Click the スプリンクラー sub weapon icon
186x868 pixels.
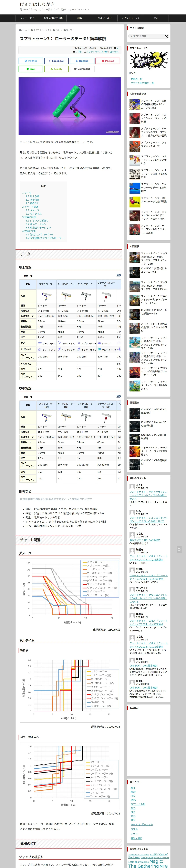79,343
